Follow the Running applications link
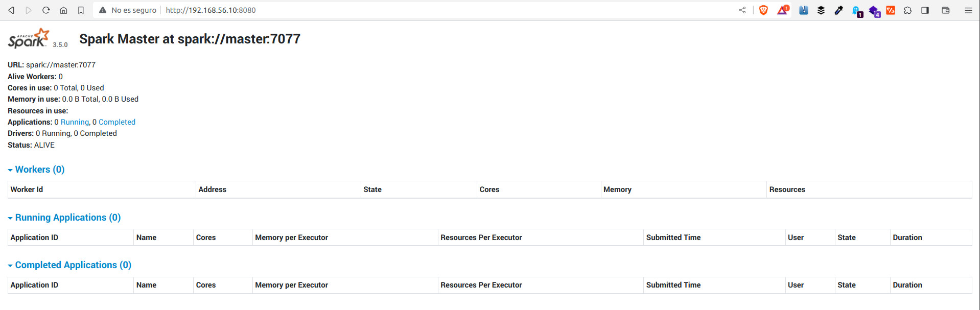 [x=75, y=122]
